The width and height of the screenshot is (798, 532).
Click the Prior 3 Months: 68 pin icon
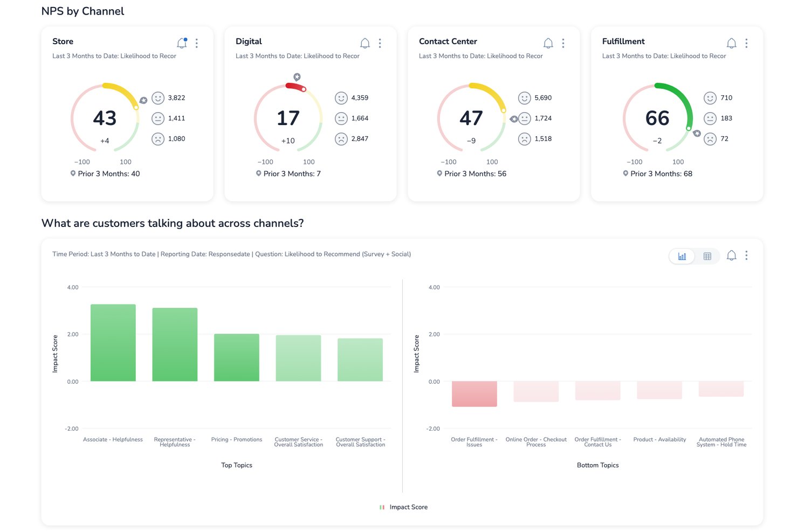point(625,174)
